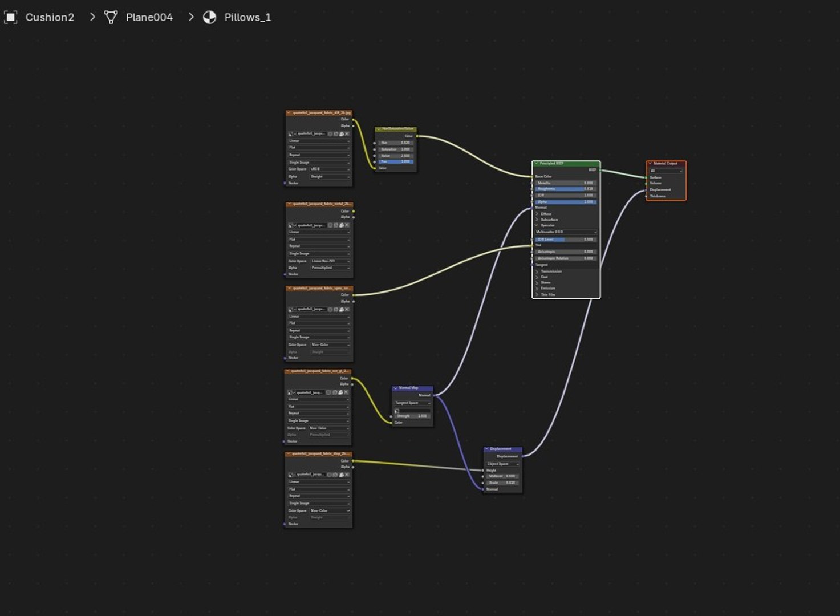Click the Pillows_1 material sphere icon
Screen dimensions: 840x616
(210, 17)
